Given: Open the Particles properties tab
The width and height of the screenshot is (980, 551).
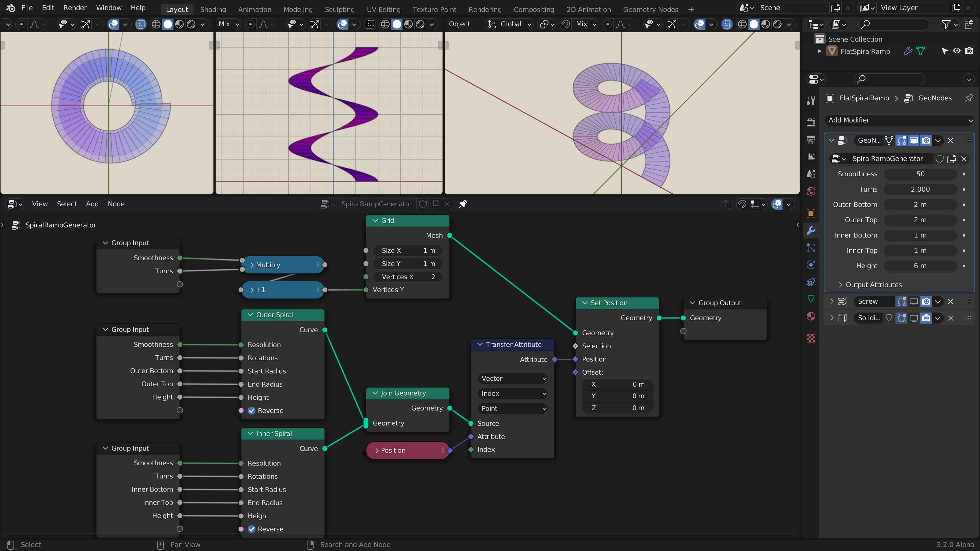Looking at the screenshot, I should tap(811, 248).
